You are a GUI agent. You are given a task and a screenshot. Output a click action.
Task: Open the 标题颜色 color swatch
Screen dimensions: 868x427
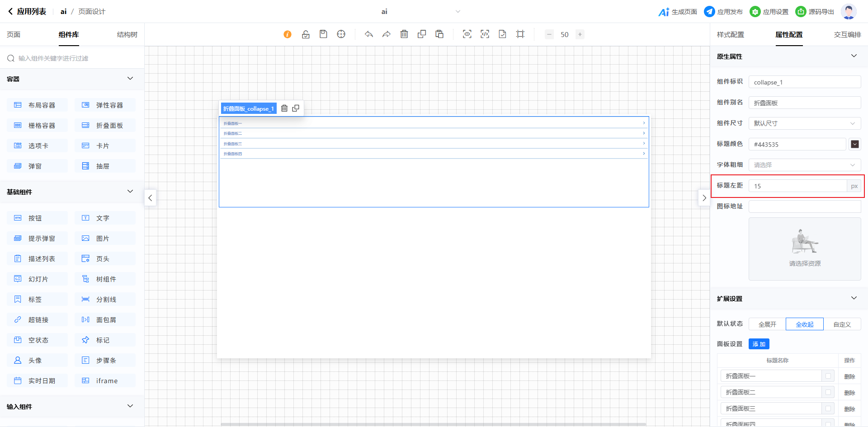point(854,144)
